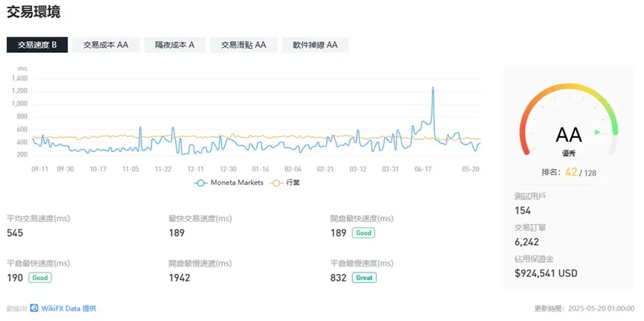Click the 交易訂單 value 6,242
The width and height of the screenshot is (644, 321).
pos(526,243)
